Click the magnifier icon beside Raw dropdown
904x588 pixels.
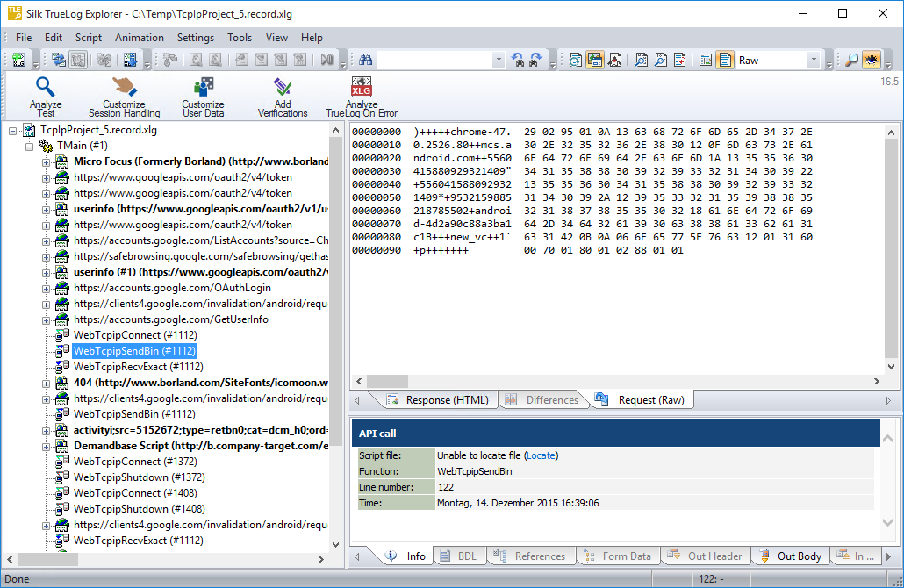851,60
